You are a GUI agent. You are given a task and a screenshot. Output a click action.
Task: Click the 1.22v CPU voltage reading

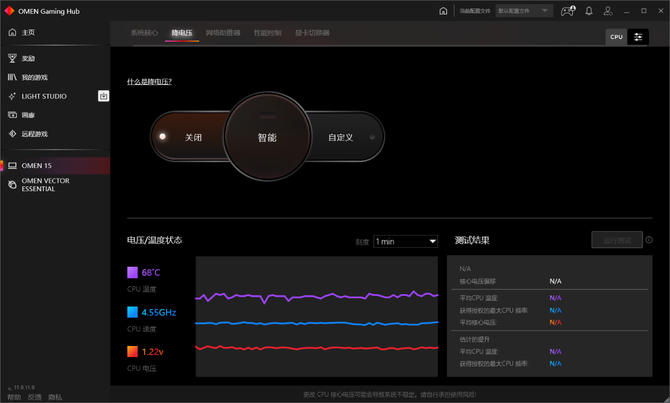pos(153,351)
